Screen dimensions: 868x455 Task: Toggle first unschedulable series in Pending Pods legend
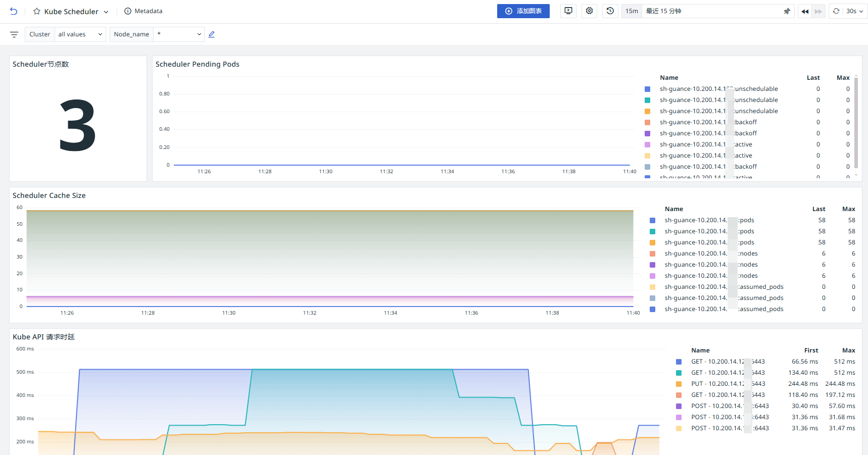click(718, 89)
